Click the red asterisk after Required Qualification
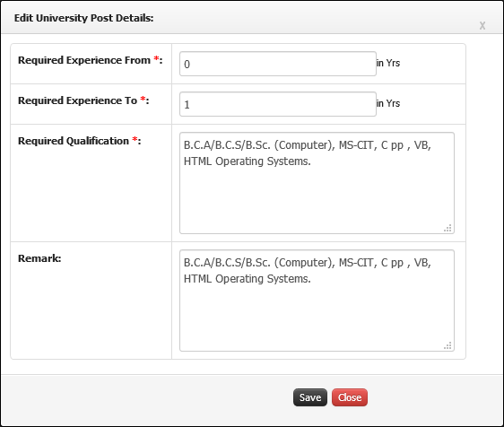Viewport: 504px width, 427px height. (135, 140)
